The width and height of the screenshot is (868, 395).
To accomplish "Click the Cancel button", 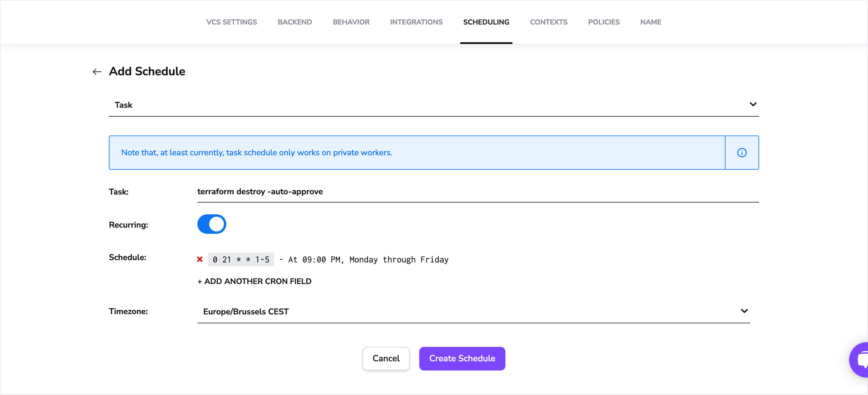I will click(386, 358).
